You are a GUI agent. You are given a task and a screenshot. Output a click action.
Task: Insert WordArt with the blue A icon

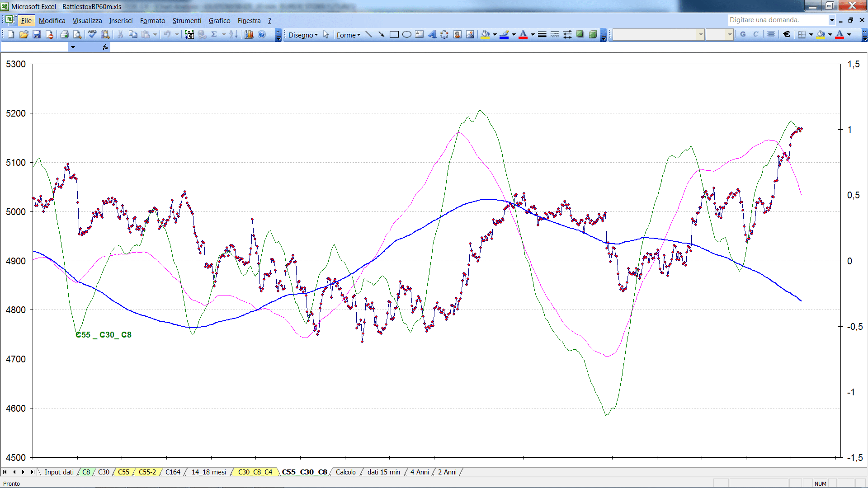tap(432, 34)
